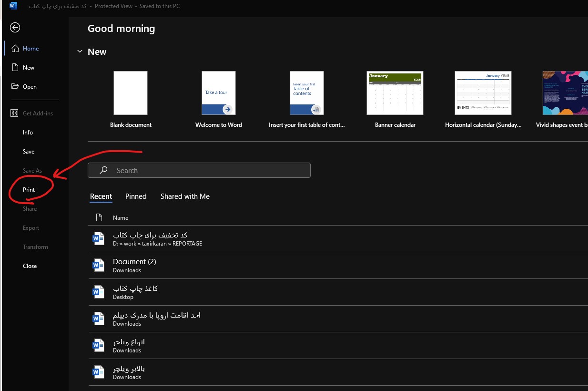The height and width of the screenshot is (391, 588).
Task: Select Save in the sidebar
Action: point(29,152)
